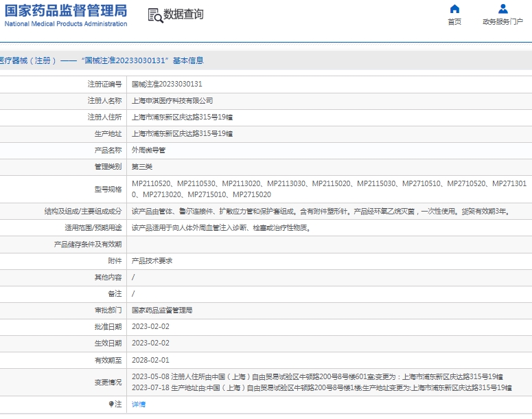Click National Medical Products Administration text
Viewport: 532px width, 419px height.
pyautogui.click(x=66, y=24)
